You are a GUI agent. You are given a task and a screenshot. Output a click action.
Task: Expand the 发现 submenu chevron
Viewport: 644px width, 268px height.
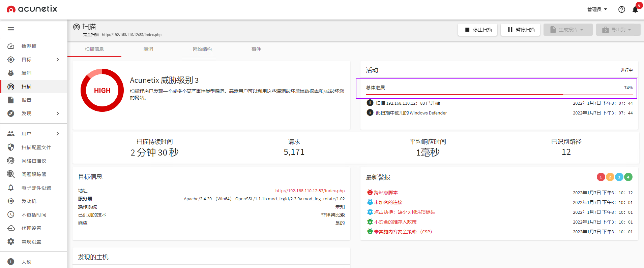coord(58,113)
